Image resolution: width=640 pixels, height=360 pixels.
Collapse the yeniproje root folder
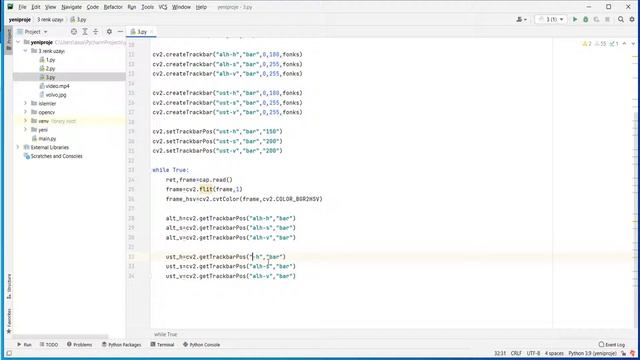18,42
